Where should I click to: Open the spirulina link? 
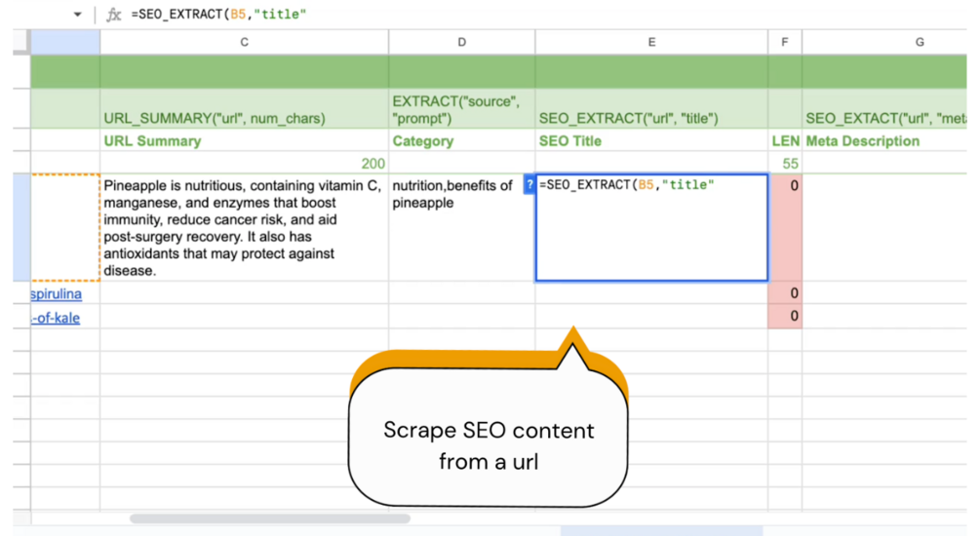tap(57, 294)
